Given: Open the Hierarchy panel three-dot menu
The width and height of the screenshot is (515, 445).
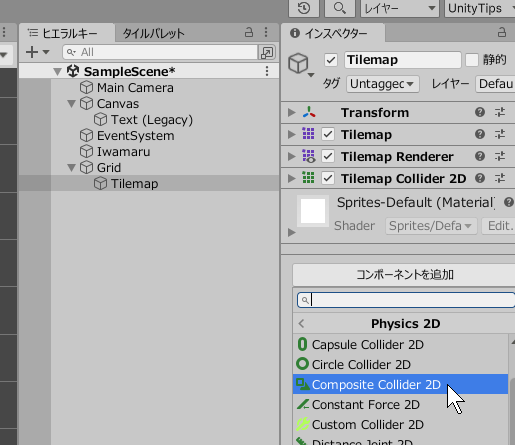Looking at the screenshot, I should (266, 32).
